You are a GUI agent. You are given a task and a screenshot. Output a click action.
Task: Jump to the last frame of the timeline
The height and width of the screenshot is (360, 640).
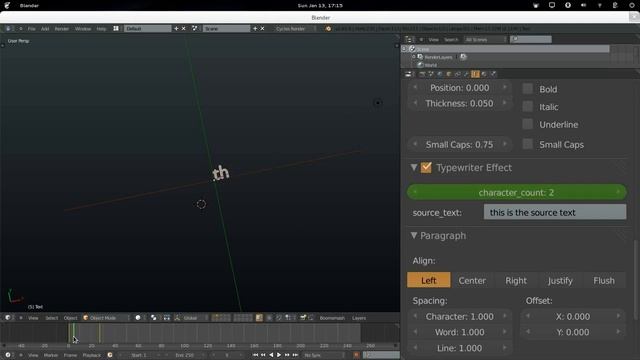(295, 355)
